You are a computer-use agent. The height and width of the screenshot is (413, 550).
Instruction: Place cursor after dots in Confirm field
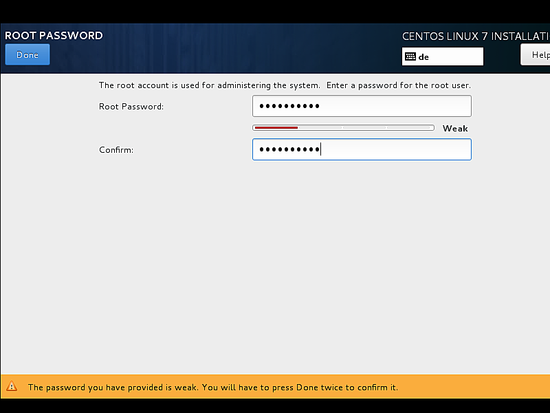coord(321,149)
